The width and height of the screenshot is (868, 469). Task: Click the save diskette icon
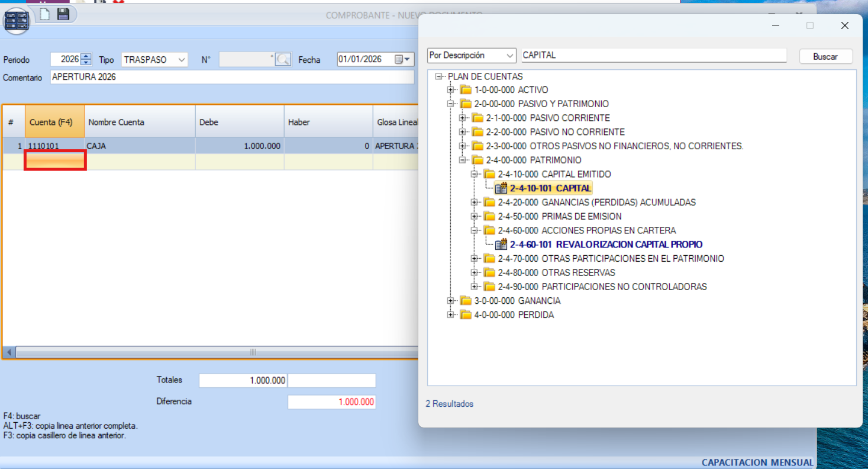click(63, 14)
